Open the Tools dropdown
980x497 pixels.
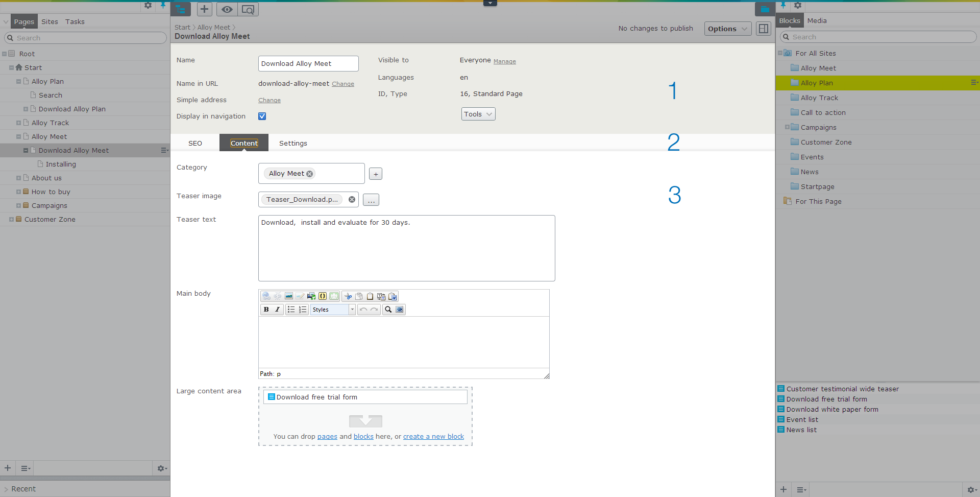pyautogui.click(x=478, y=114)
